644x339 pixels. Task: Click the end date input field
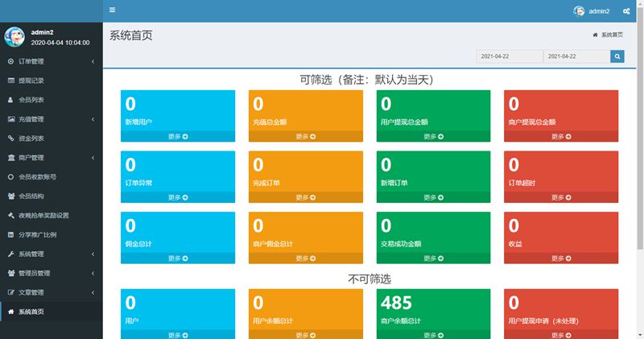(x=576, y=56)
